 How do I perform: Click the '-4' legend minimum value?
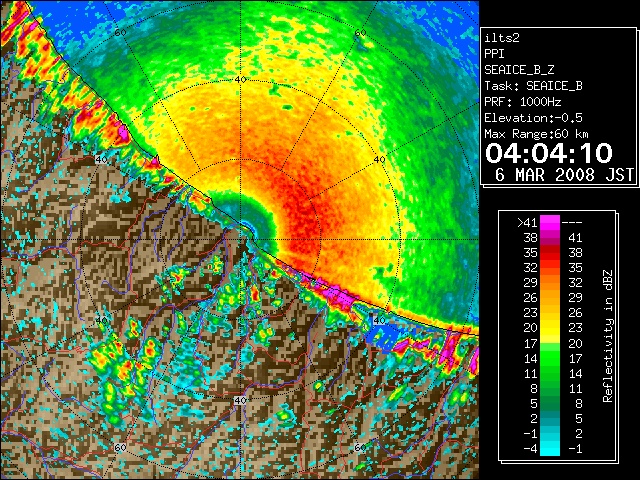pos(530,449)
